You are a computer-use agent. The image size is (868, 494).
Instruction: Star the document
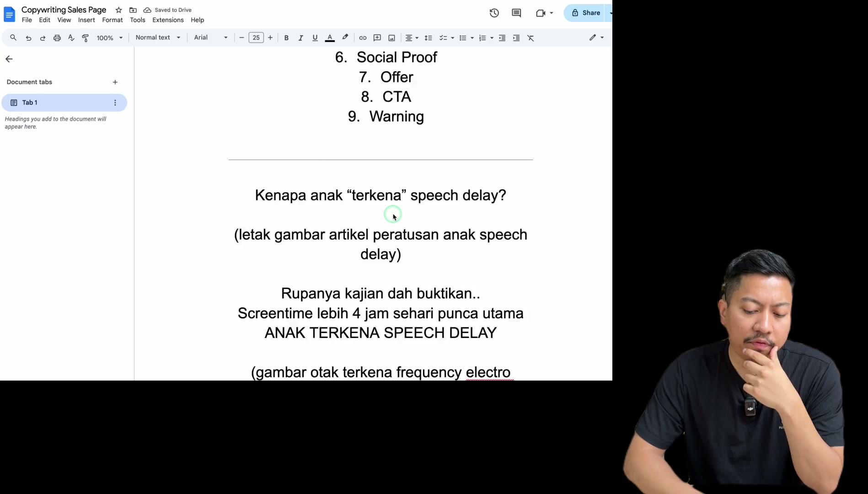pyautogui.click(x=119, y=10)
